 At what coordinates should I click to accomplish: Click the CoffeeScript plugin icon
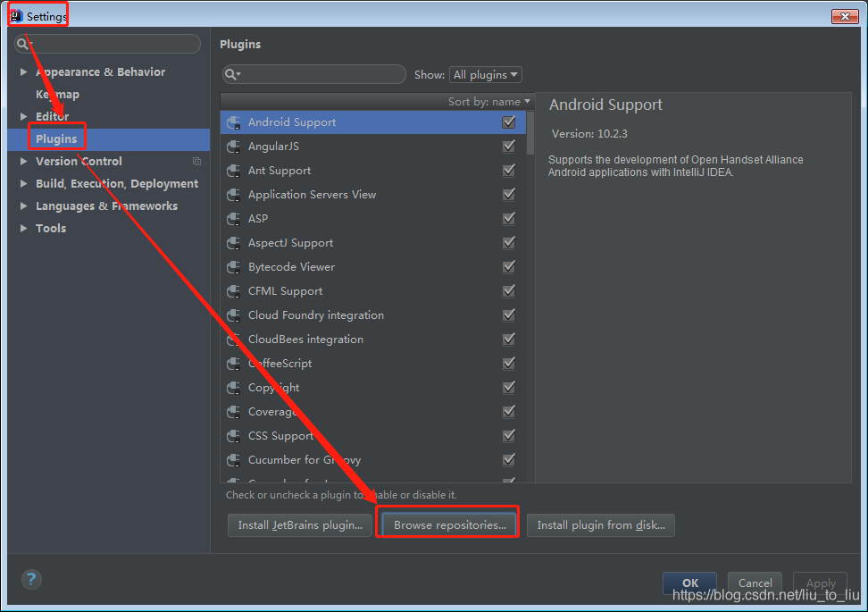[234, 364]
